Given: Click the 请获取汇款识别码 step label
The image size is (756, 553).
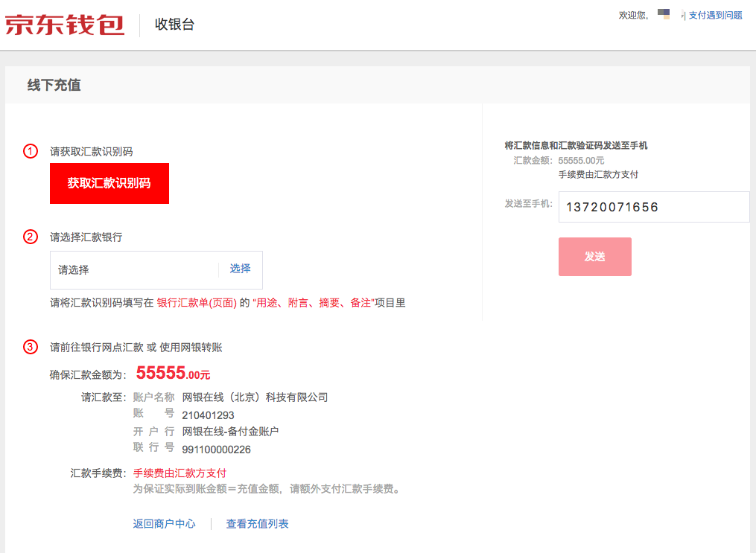Looking at the screenshot, I should [92, 152].
